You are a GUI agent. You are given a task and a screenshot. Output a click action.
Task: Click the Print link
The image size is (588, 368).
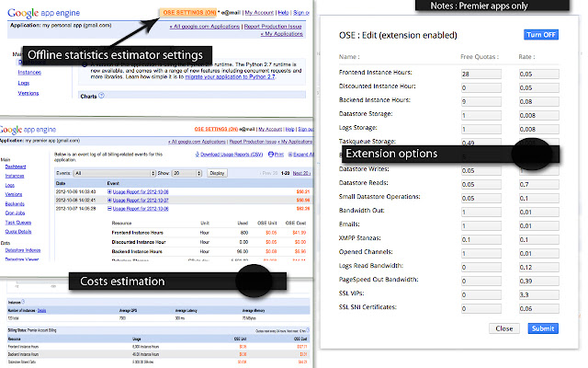[x=278, y=155]
